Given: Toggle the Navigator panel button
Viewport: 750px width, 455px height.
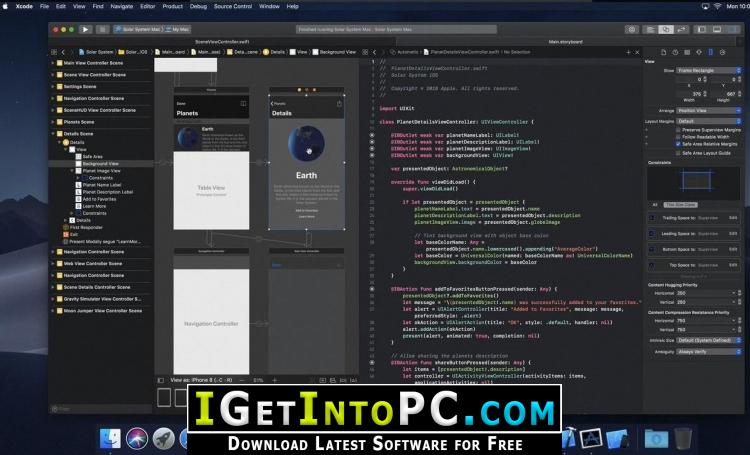Looking at the screenshot, I should 701,29.
